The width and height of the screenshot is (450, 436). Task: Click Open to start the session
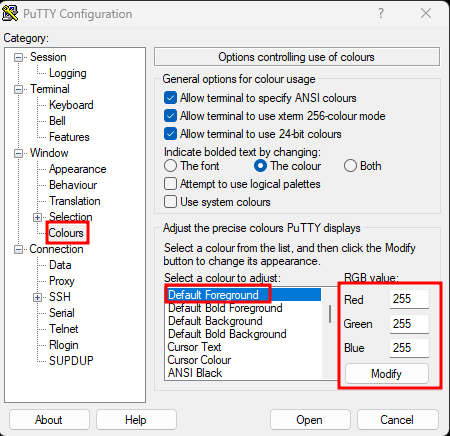point(310,420)
